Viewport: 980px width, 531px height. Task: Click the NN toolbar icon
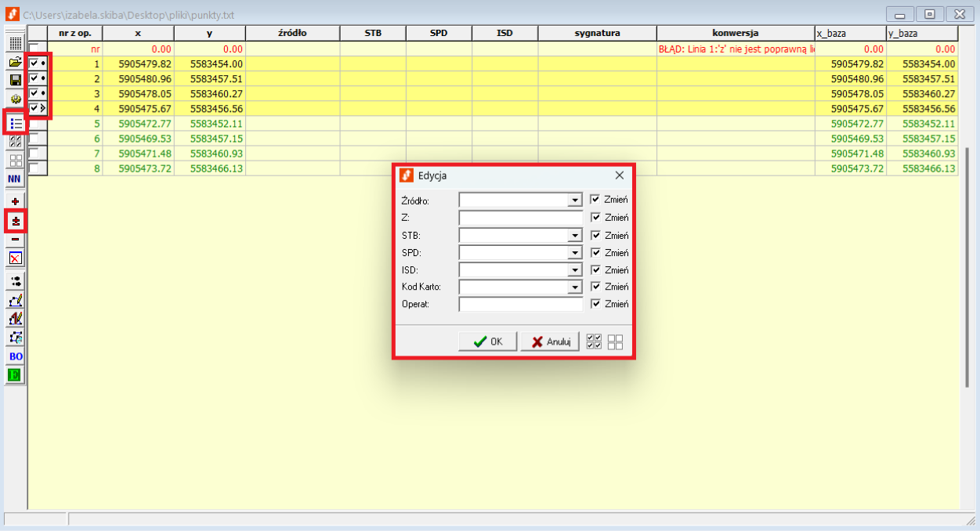click(16, 179)
